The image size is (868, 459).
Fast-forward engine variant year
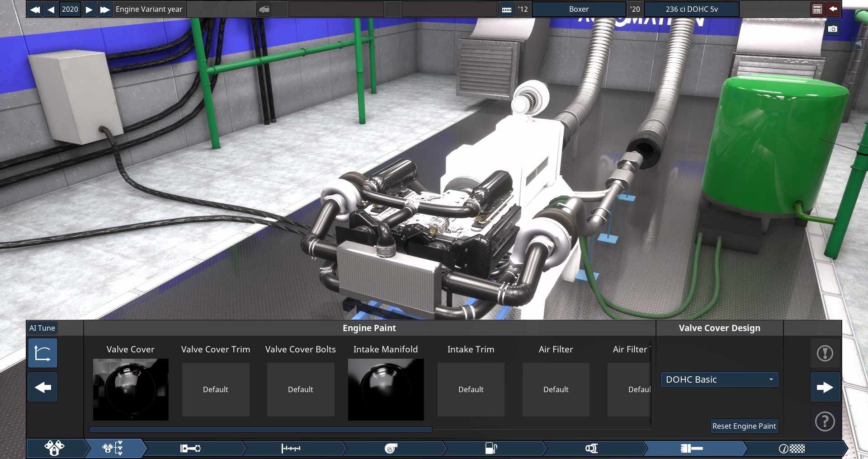(105, 9)
